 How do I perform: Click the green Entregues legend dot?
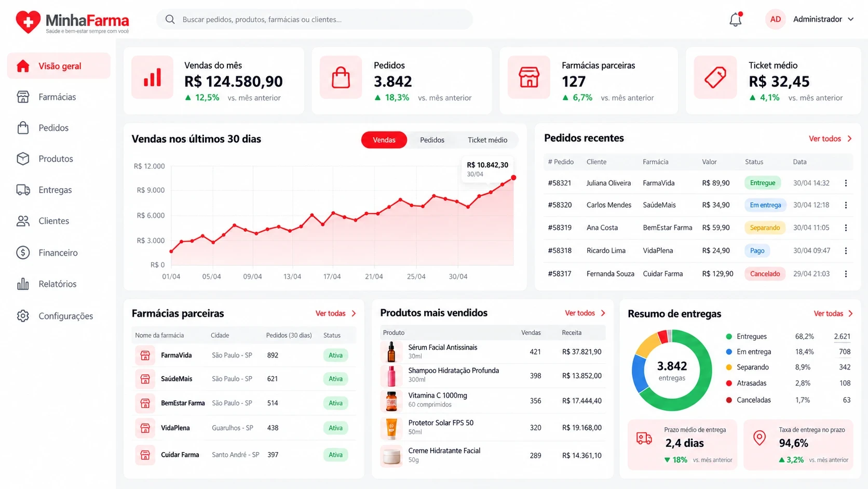[x=729, y=337]
